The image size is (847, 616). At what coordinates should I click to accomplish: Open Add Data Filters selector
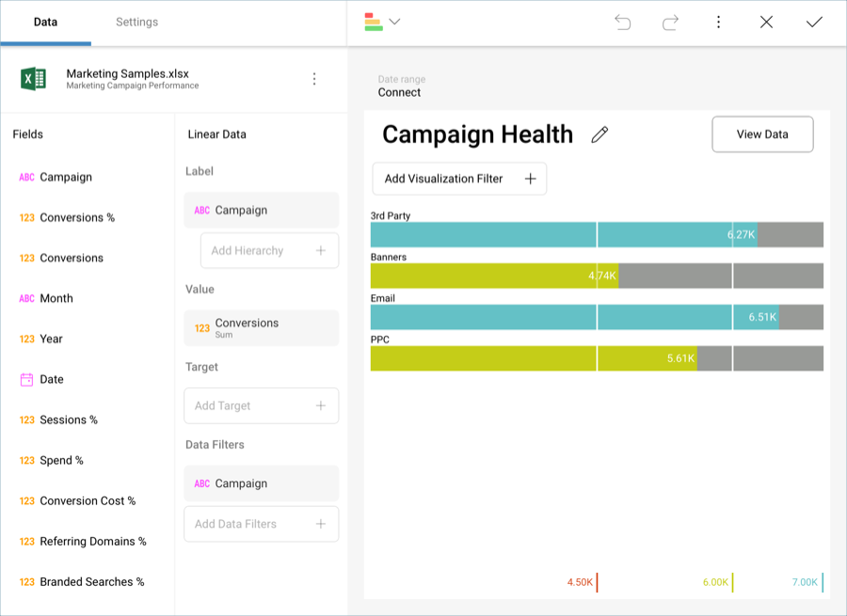click(x=261, y=525)
